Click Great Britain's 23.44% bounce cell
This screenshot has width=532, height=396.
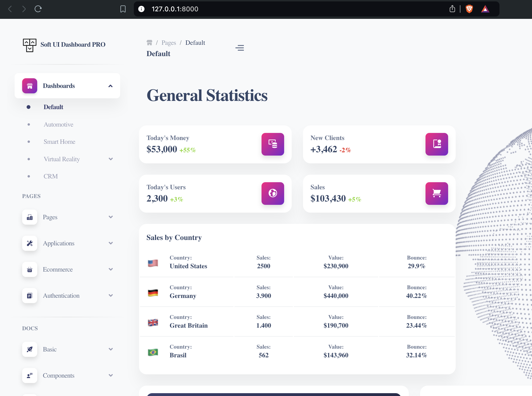point(416,326)
